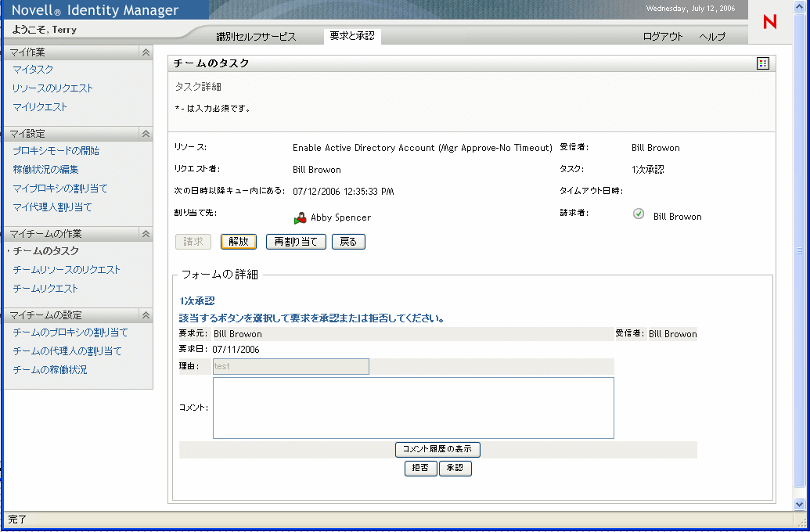Click the ログアウト link
The image size is (810, 532).
pos(663,36)
